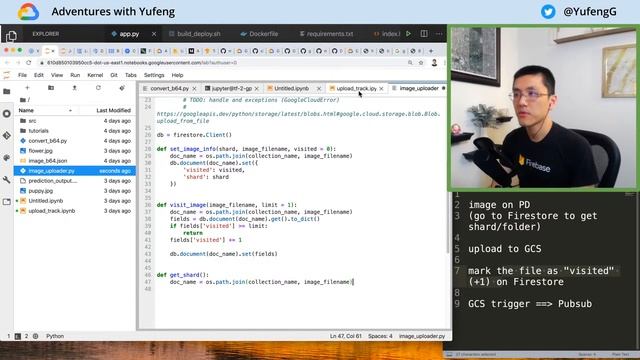
Task: Click the browser back arrow
Action: [7, 63]
